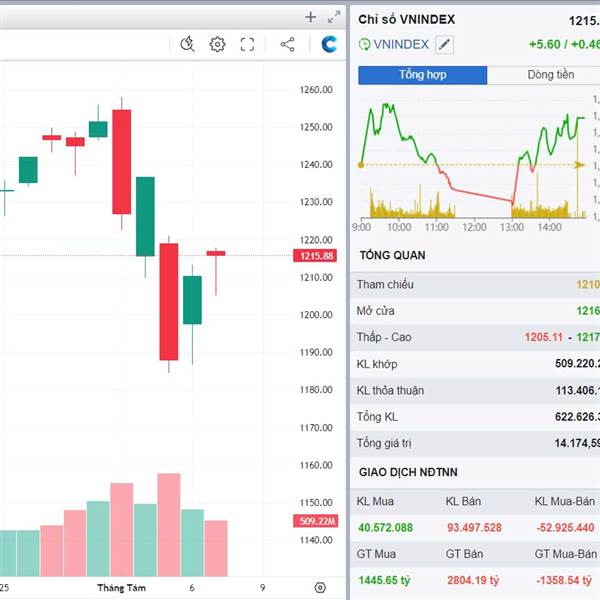Switch to Dòng tiền tab
Viewport: 600px width, 600px height.
click(x=551, y=75)
